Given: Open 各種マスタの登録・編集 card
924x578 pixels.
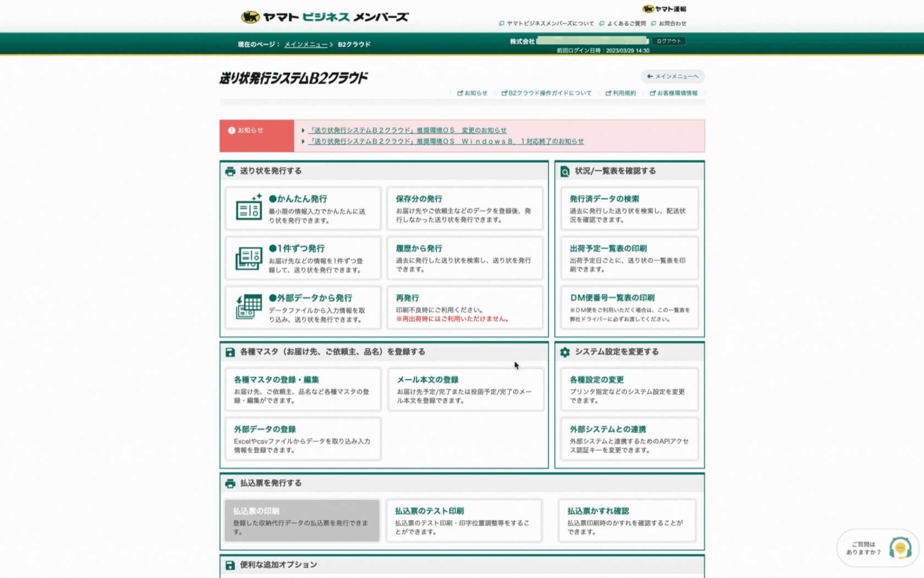Looking at the screenshot, I should (x=302, y=389).
